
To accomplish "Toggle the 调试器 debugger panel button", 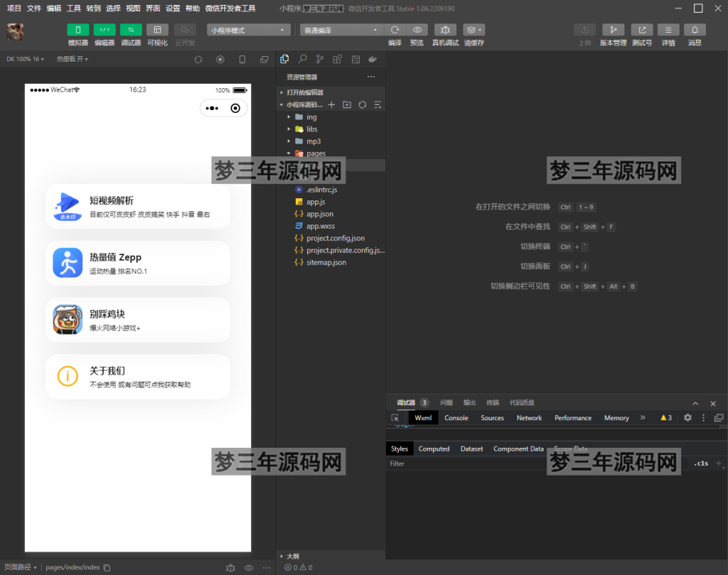I will point(131,30).
